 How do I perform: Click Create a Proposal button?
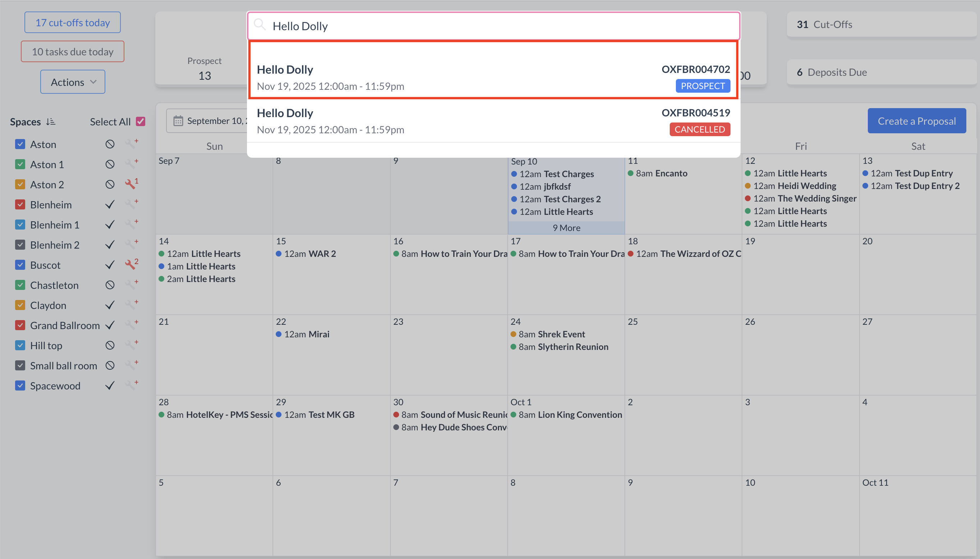click(x=916, y=121)
